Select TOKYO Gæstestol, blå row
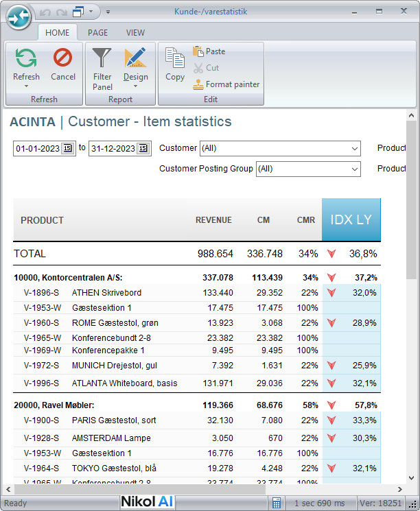Screen dimensions: 420x511 (x=197, y=468)
